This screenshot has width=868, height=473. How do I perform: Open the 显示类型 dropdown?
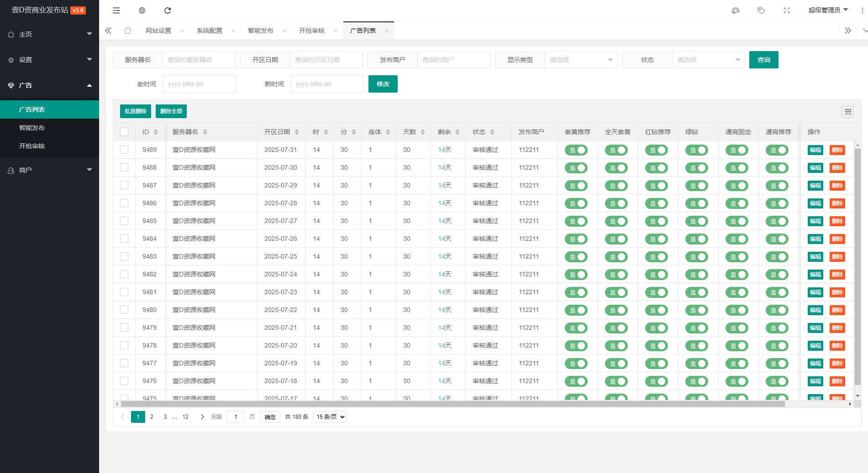tap(581, 60)
